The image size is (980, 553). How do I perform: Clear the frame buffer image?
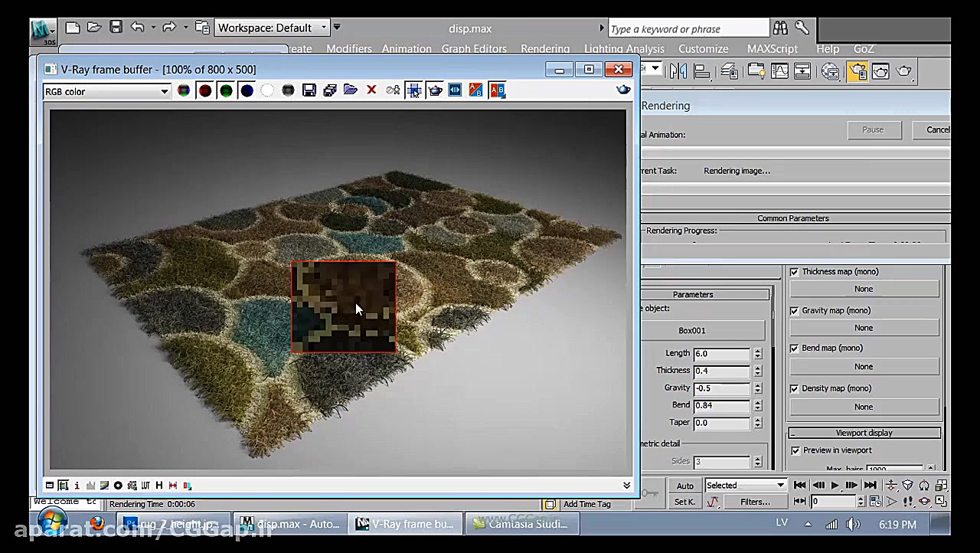pos(371,90)
